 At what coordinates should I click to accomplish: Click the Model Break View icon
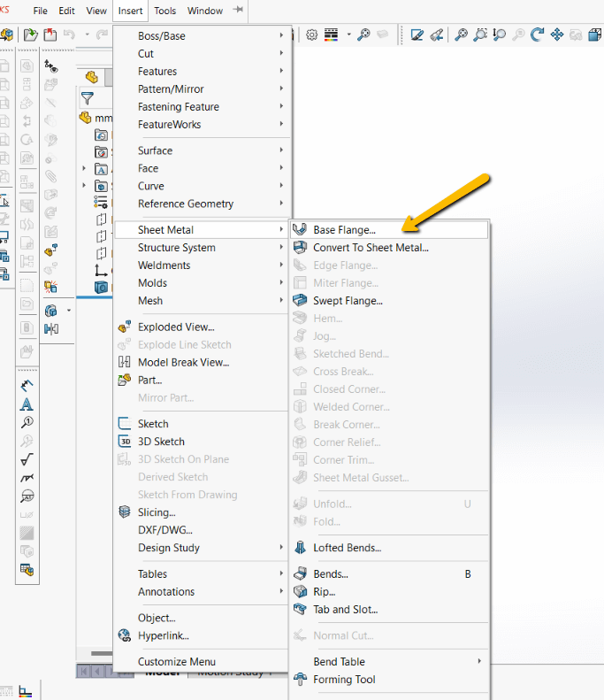tap(125, 362)
